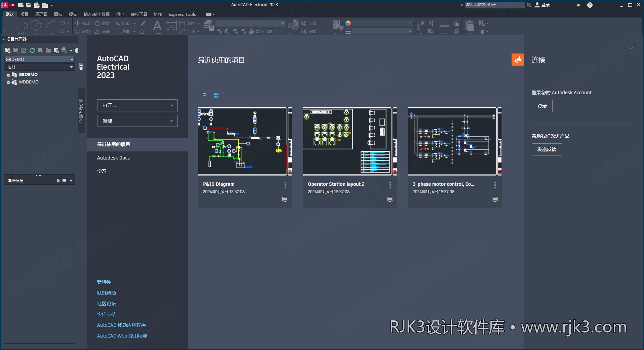This screenshot has width=644, height=350.
Task: Click the New drawing icon in the quick access toolbar
Action: click(x=21, y=5)
